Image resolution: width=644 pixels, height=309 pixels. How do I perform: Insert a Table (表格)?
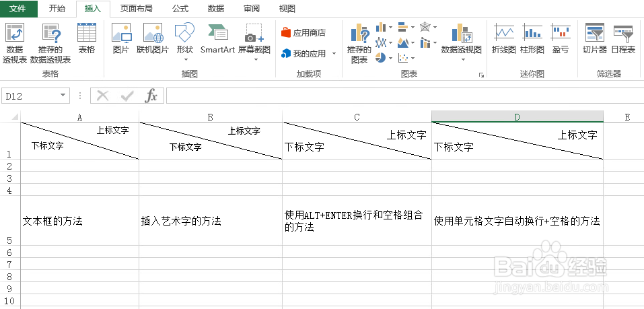87,38
